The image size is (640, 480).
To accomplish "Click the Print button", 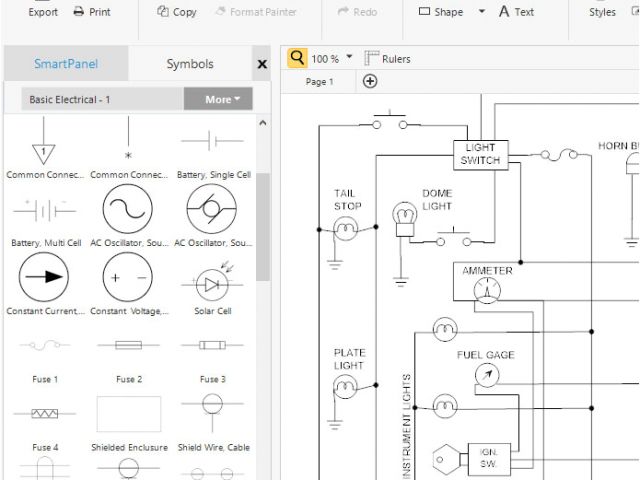I will pos(93,12).
